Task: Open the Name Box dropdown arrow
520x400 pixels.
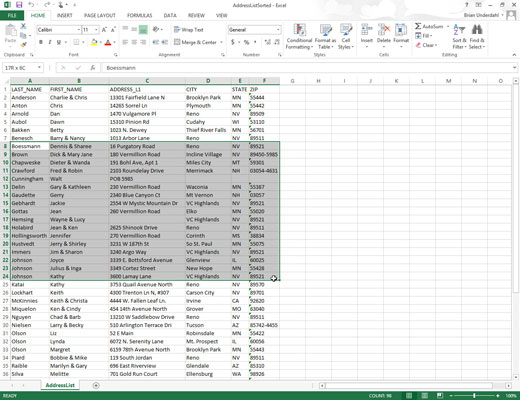Action: pos(39,68)
